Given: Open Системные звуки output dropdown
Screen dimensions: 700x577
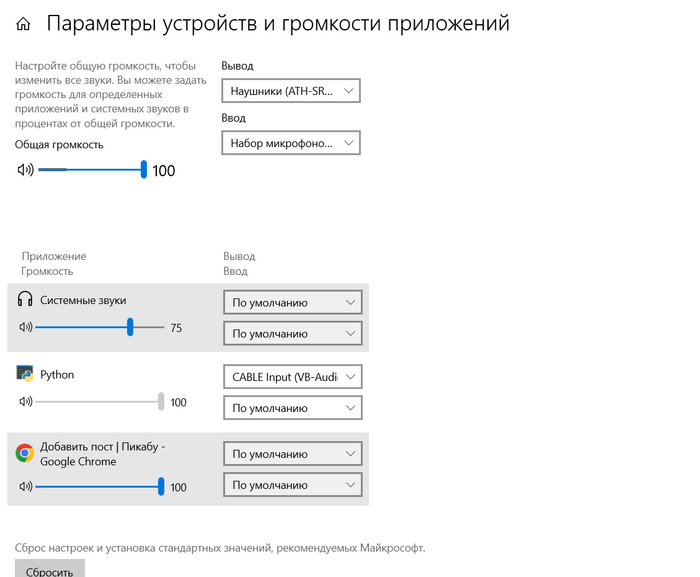Looking at the screenshot, I should pyautogui.click(x=293, y=302).
